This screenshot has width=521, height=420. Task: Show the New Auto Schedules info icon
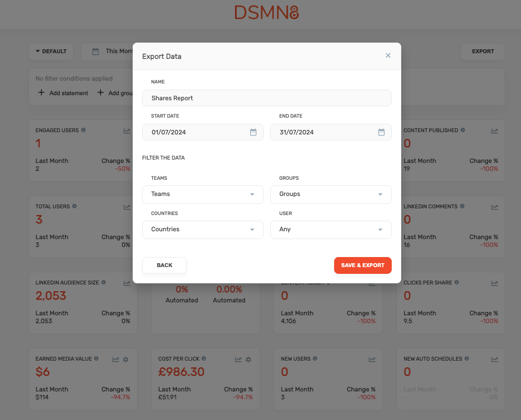point(467,358)
